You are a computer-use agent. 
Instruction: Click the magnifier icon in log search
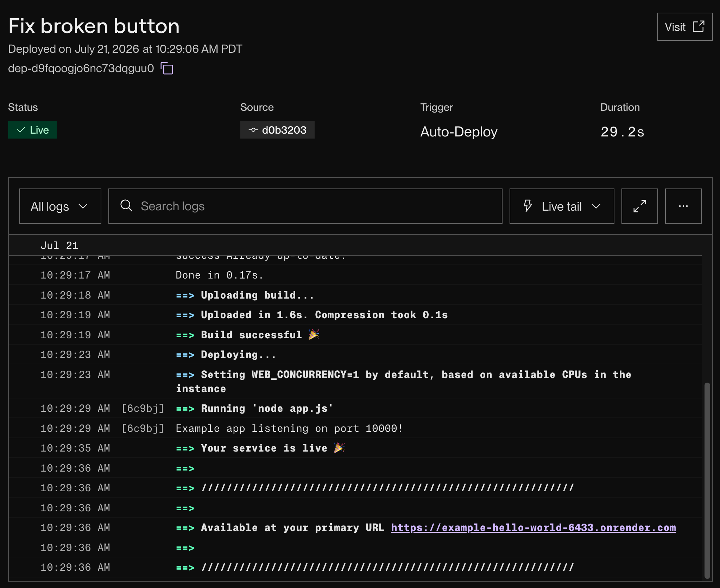pyautogui.click(x=126, y=206)
